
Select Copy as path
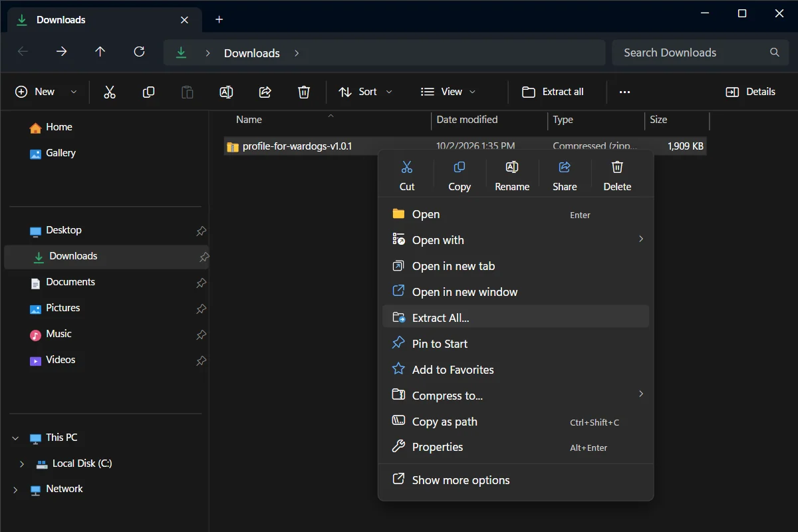pyautogui.click(x=515, y=422)
